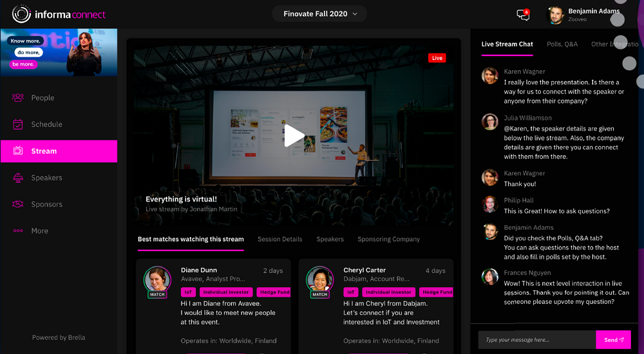Switch to the Polls, Q&A tab
Image resolution: width=644 pixels, height=354 pixels.
pos(562,44)
